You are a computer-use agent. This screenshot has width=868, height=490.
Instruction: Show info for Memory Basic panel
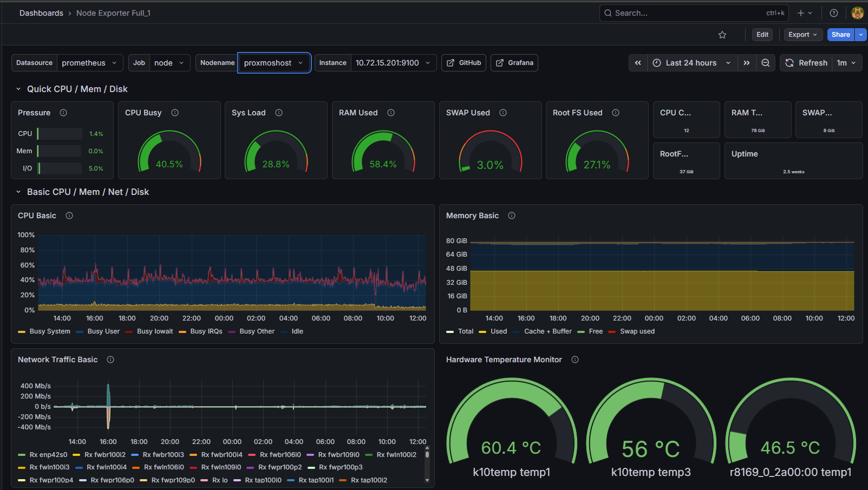512,215
